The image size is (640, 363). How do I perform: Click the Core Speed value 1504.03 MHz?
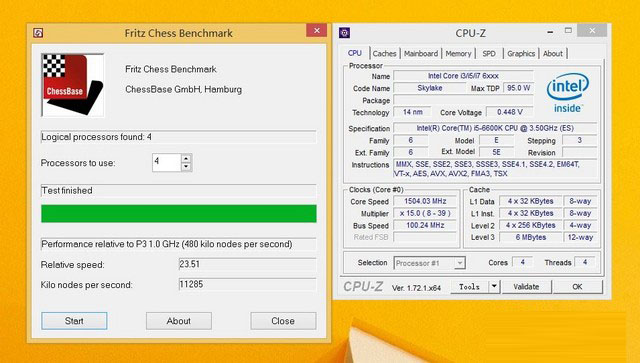pyautogui.click(x=425, y=201)
